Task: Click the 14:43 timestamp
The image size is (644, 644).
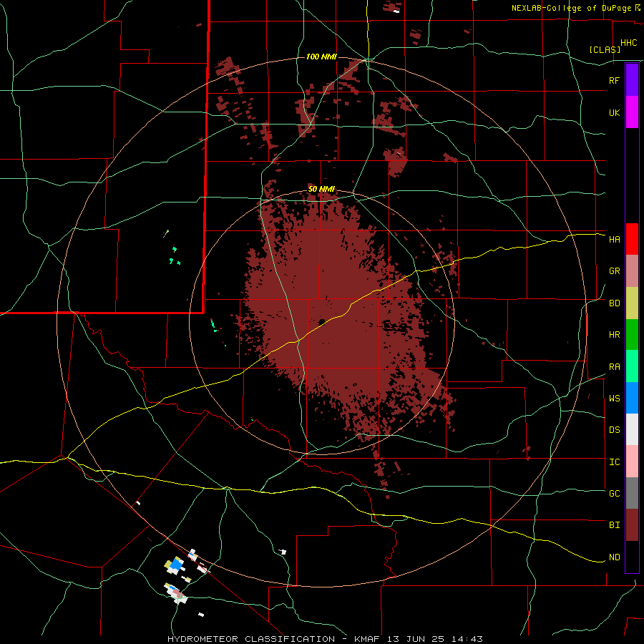Action: pyautogui.click(x=466, y=639)
